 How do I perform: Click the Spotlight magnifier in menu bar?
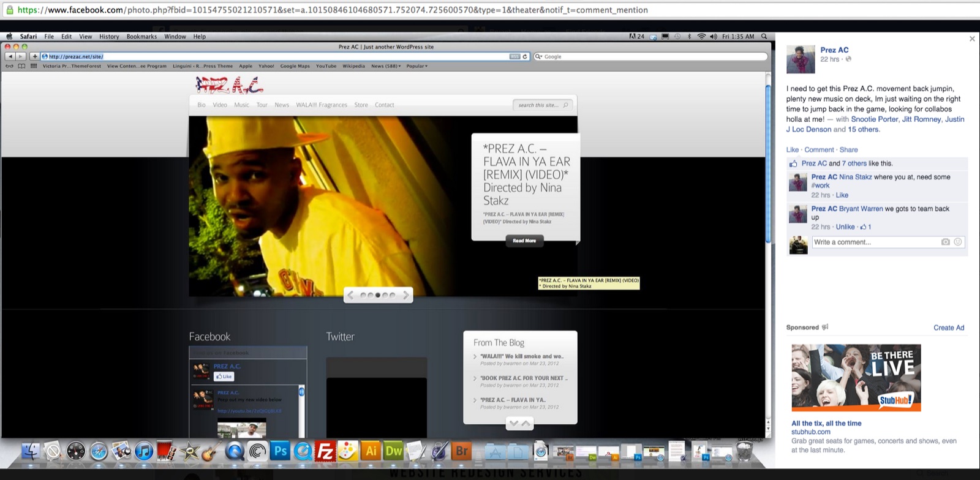tap(764, 36)
